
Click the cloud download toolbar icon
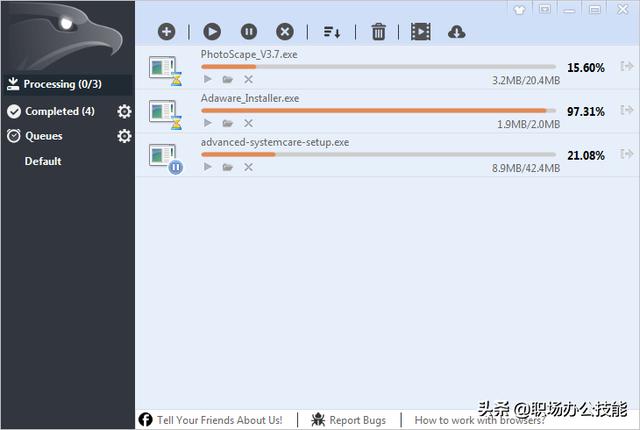coord(456,32)
